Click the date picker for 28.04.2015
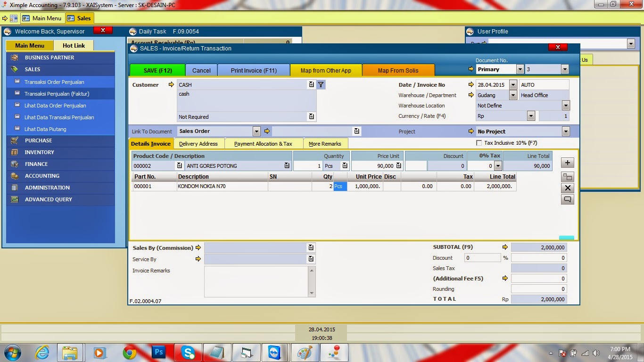 pyautogui.click(x=512, y=84)
